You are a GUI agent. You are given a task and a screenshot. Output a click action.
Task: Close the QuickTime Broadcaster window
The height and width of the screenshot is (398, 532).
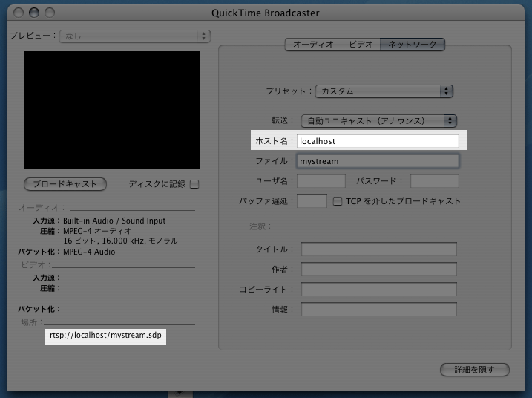(x=19, y=13)
